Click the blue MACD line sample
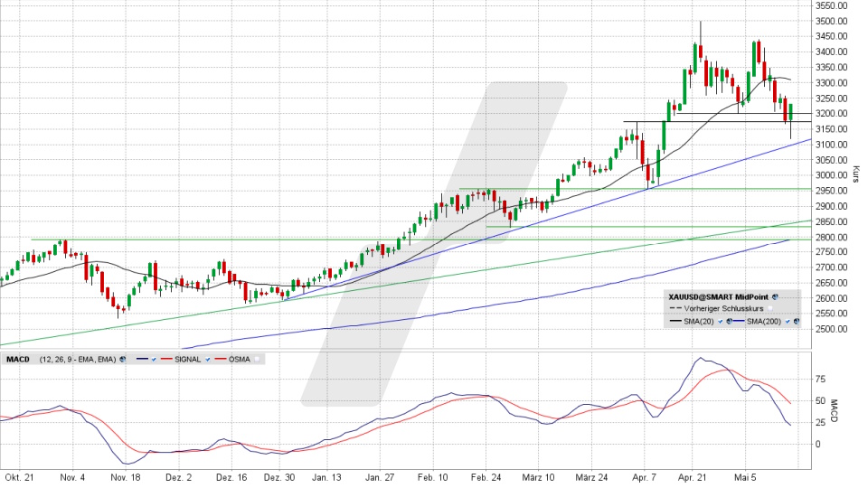868x488 pixels. (142, 359)
